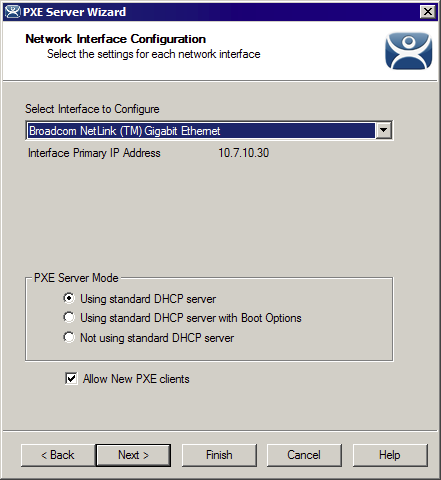This screenshot has width=441, height=480.
Task: Select Using standard DHCP server option
Action: (x=69, y=298)
